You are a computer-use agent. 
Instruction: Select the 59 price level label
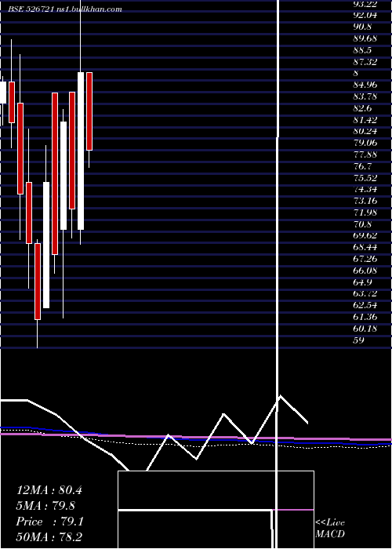tap(359, 340)
